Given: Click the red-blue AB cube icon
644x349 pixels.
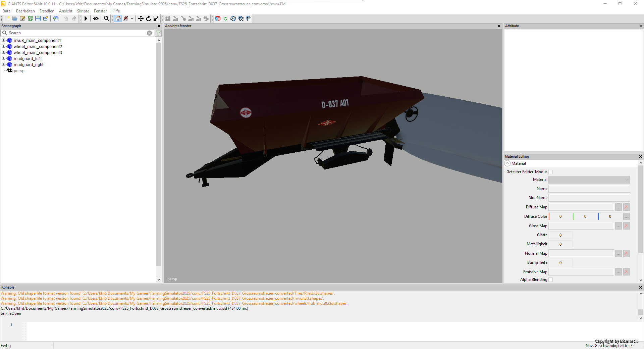Looking at the screenshot, I should [218, 18].
